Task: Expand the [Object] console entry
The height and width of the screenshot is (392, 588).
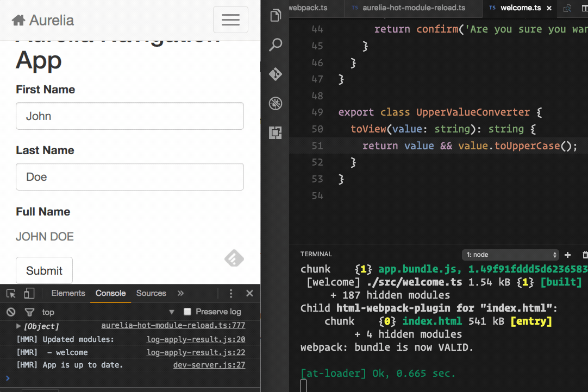Action: click(18, 326)
